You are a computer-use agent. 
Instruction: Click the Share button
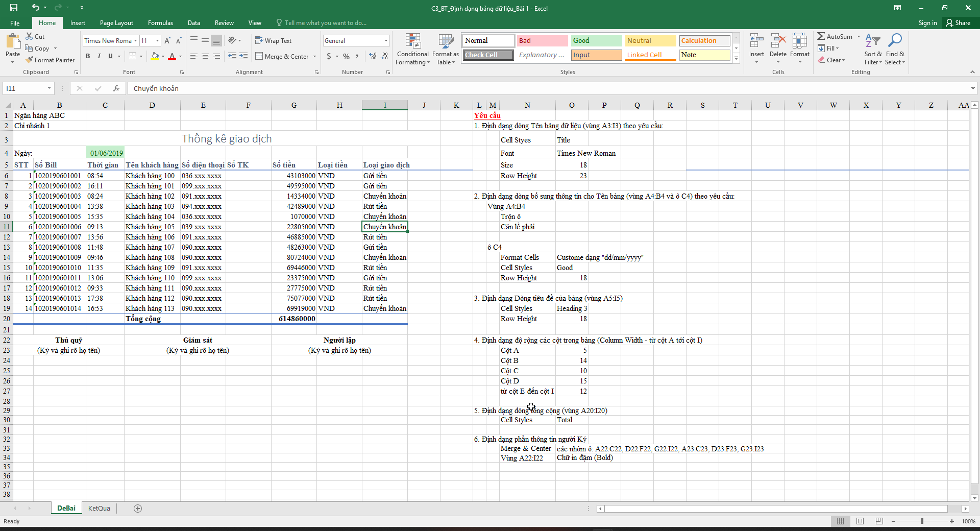pyautogui.click(x=958, y=23)
